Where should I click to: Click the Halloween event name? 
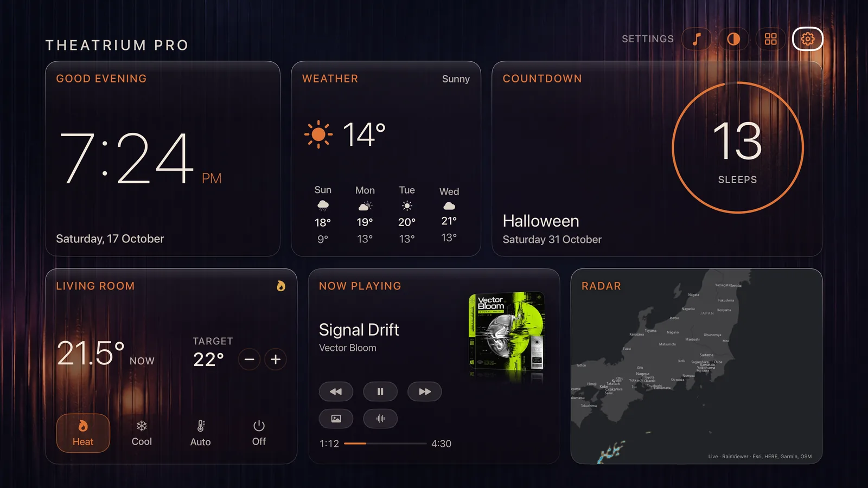(541, 221)
